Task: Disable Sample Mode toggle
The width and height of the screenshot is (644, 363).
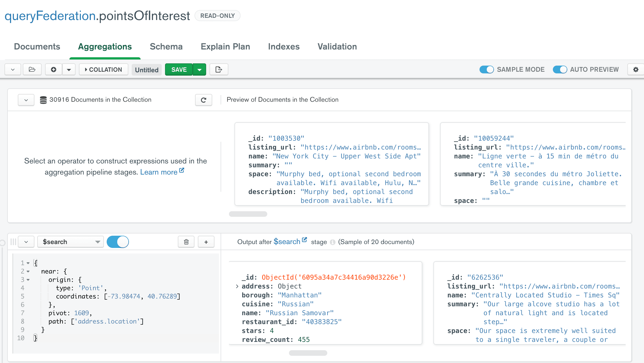Action: (x=486, y=69)
